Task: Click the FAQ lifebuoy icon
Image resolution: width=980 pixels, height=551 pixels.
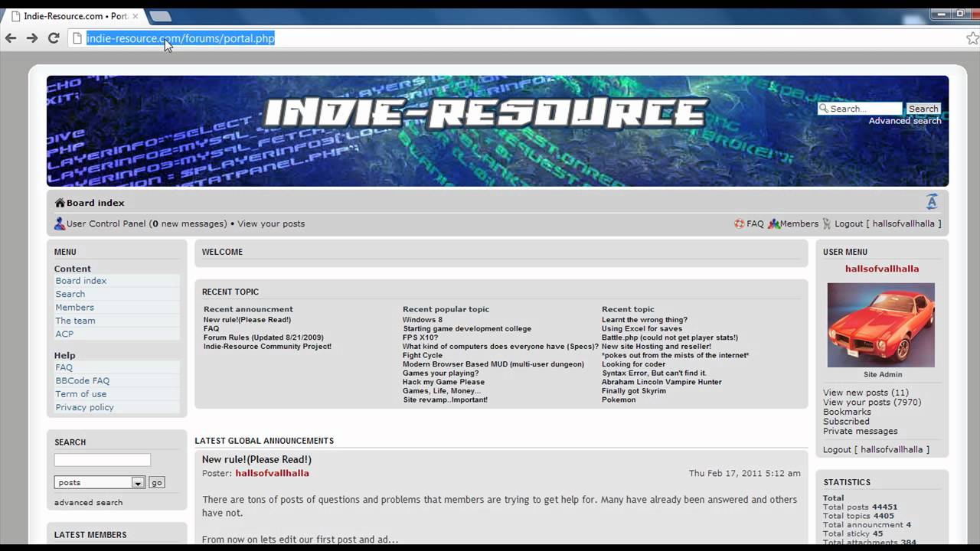Action: [740, 223]
